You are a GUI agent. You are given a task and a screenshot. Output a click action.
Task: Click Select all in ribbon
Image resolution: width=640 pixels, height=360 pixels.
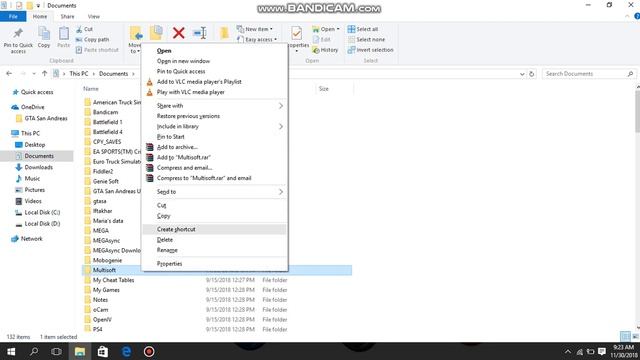tap(363, 29)
